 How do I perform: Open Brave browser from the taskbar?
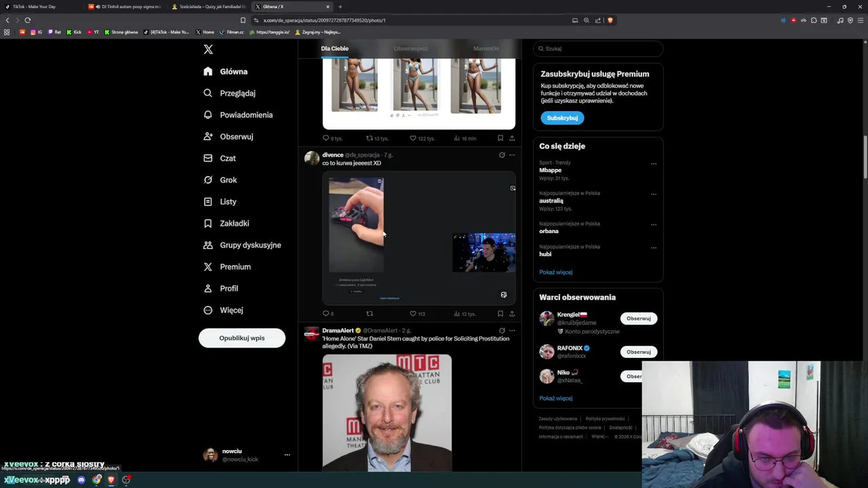111,480
